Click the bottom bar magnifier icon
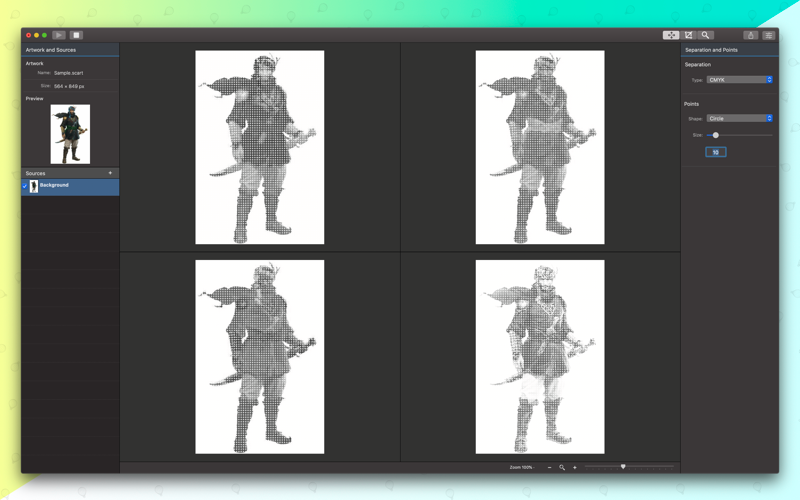The image size is (800, 500). 562,467
